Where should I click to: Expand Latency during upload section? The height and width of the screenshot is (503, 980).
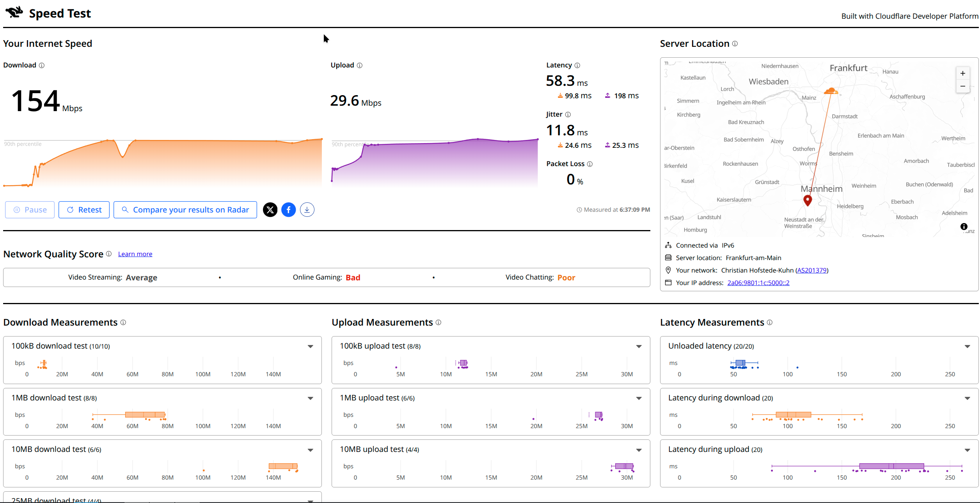tap(968, 450)
